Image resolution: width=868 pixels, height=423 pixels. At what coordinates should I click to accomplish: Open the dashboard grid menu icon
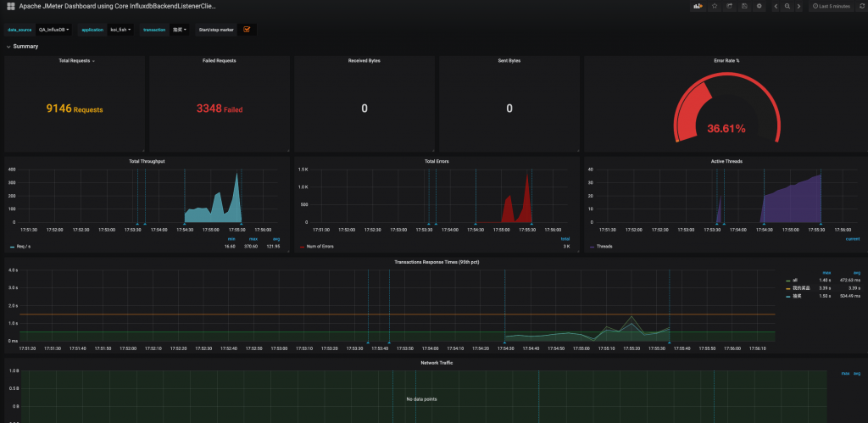(x=10, y=6)
